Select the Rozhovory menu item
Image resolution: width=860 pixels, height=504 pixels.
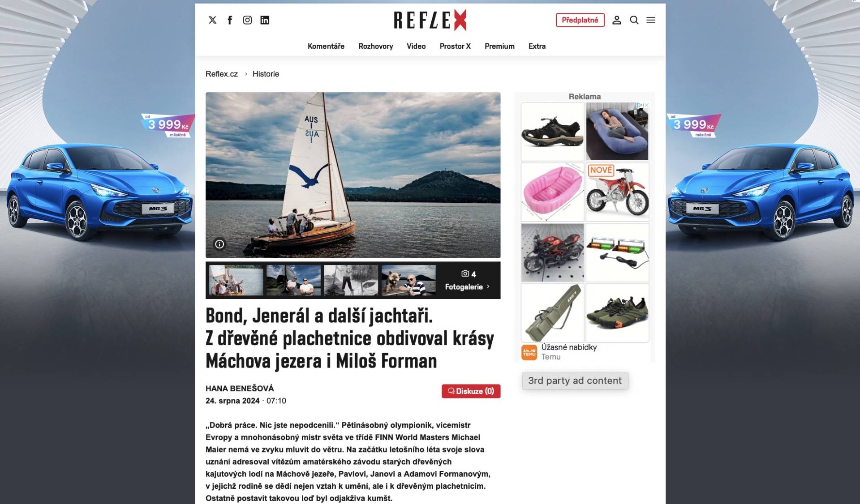pyautogui.click(x=375, y=46)
